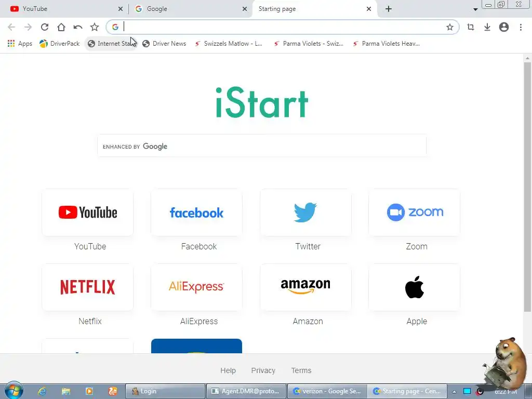Launch Internet Explorer from the taskbar
The width and height of the screenshot is (532, 399).
tap(42, 391)
